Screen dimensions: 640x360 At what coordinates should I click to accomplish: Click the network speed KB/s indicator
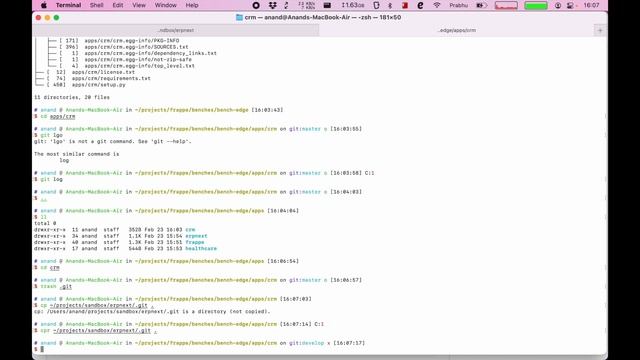307,5
